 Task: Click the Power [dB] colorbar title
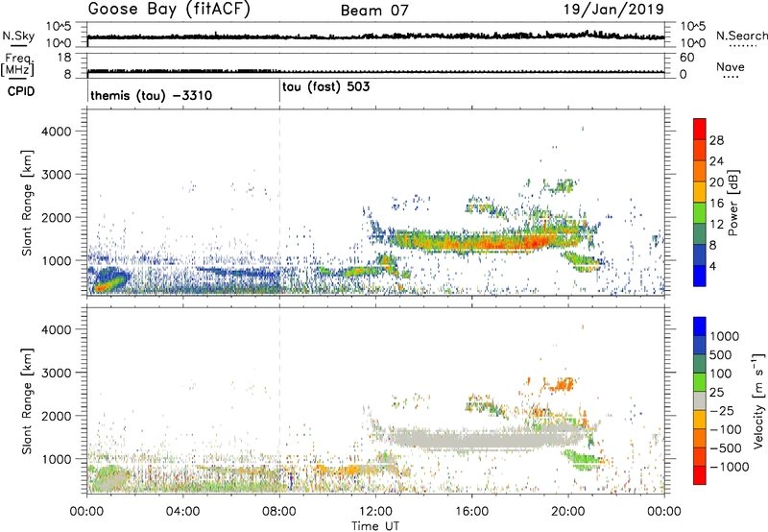click(x=732, y=203)
